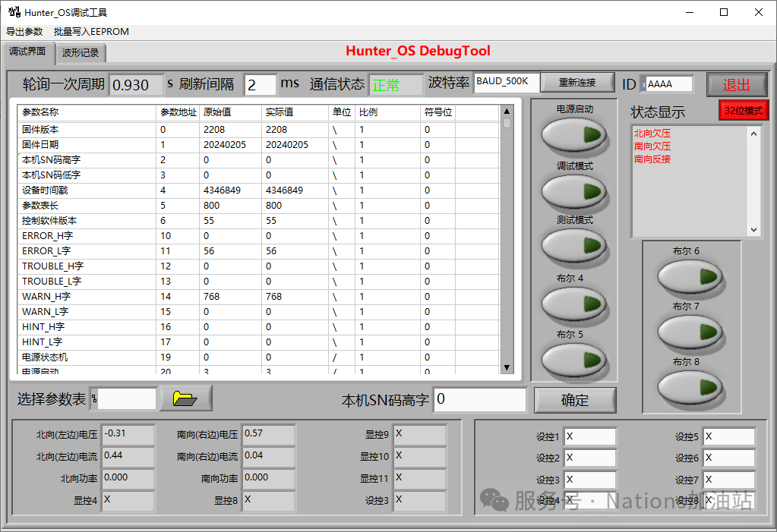The width and height of the screenshot is (777, 532).
Task: Select the HINT_L字 row name
Action: (42, 342)
